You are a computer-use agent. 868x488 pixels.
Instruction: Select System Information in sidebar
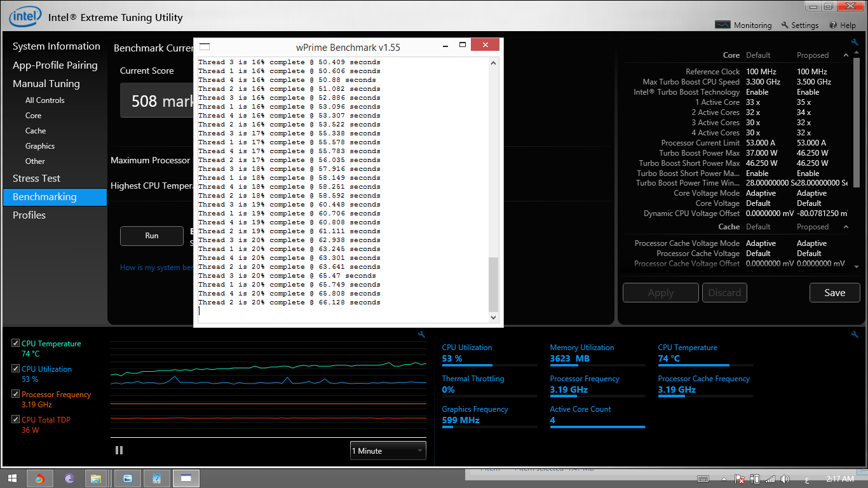[57, 46]
